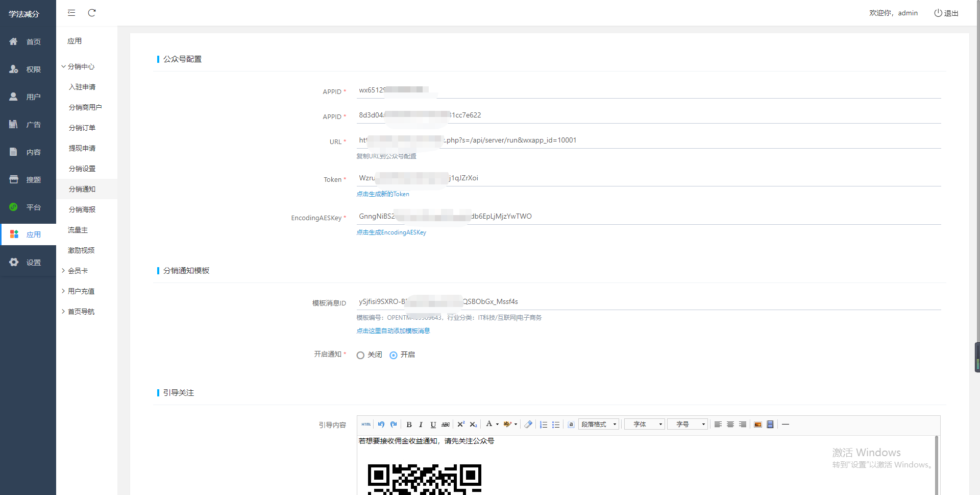Click 点击生成新的Token link
This screenshot has height=495, width=980.
tap(383, 194)
